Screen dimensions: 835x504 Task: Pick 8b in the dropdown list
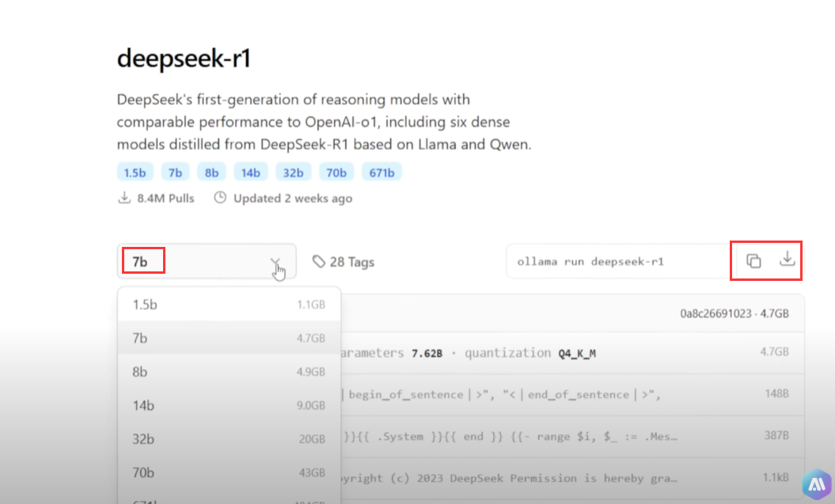point(229,372)
